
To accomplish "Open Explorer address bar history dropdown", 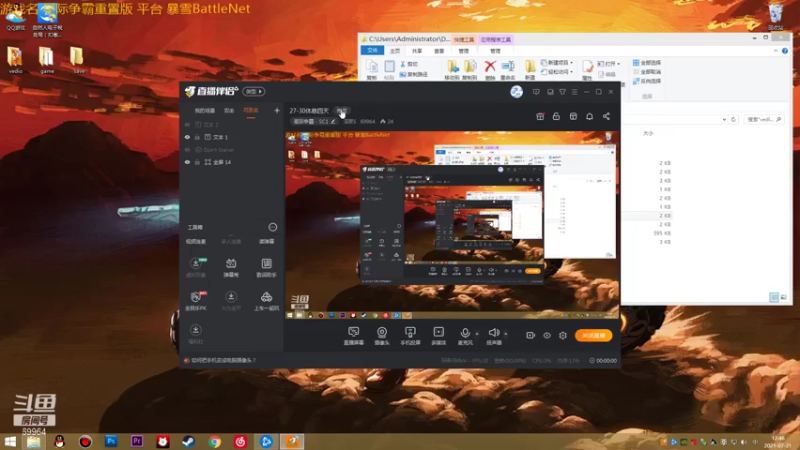I will click(724, 119).
